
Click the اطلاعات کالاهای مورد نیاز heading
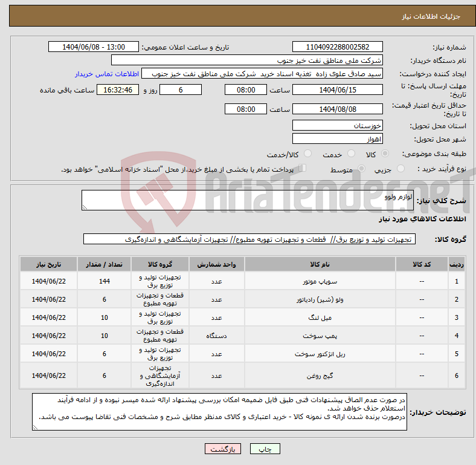click(x=422, y=219)
